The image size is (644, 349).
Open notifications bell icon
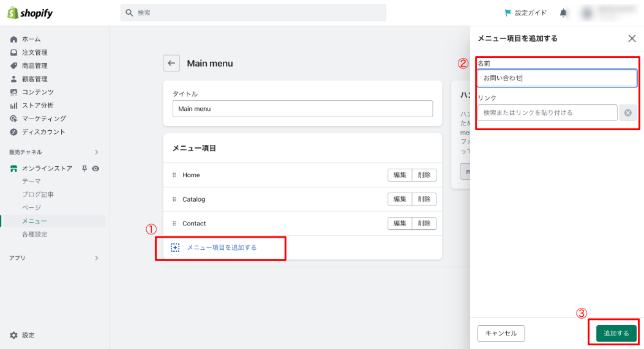click(563, 13)
